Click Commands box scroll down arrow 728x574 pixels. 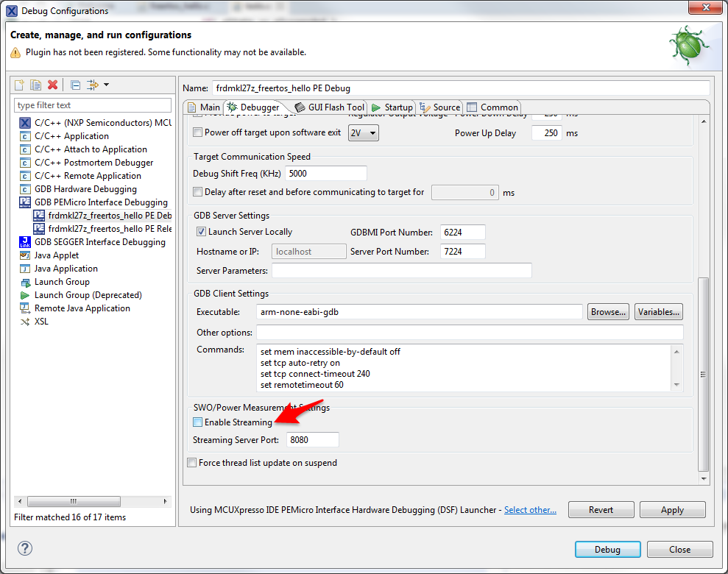677,385
